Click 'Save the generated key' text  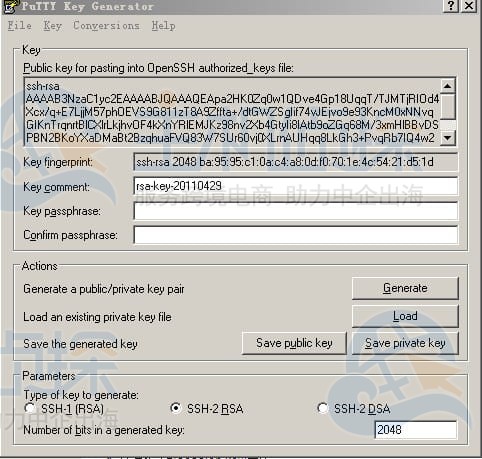(80, 344)
